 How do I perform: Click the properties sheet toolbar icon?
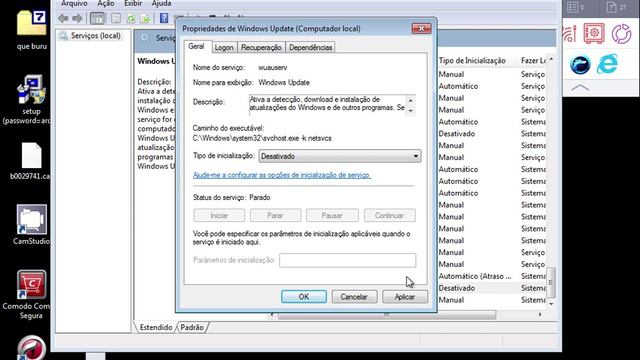[x=116, y=18]
